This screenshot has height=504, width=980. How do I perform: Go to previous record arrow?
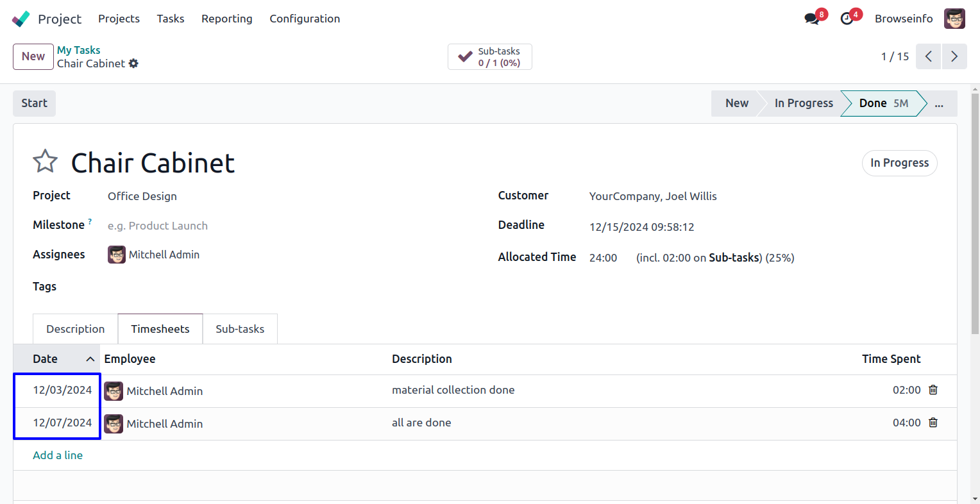(x=928, y=56)
